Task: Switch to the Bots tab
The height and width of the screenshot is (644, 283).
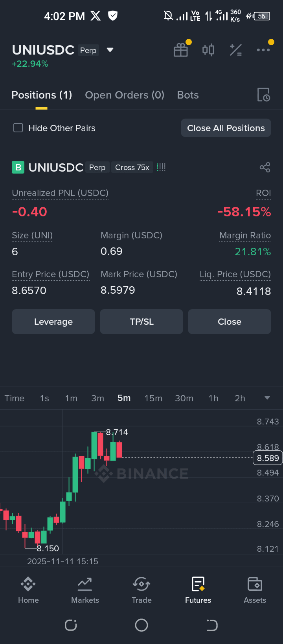Action: point(188,95)
